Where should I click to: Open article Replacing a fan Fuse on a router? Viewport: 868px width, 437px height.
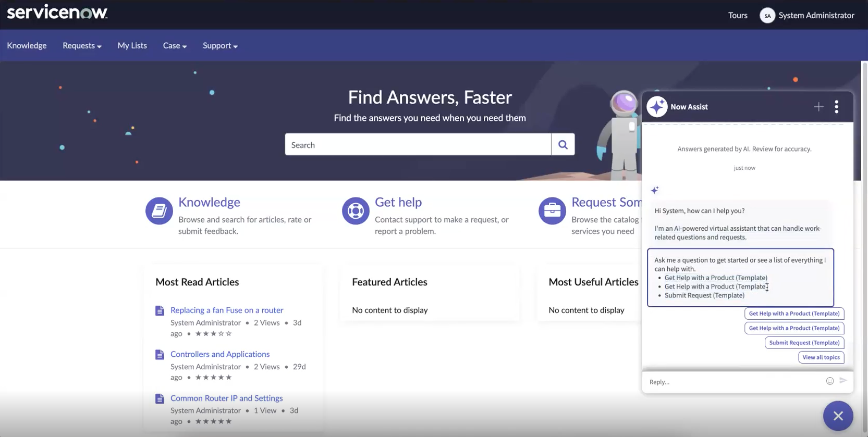point(227,310)
